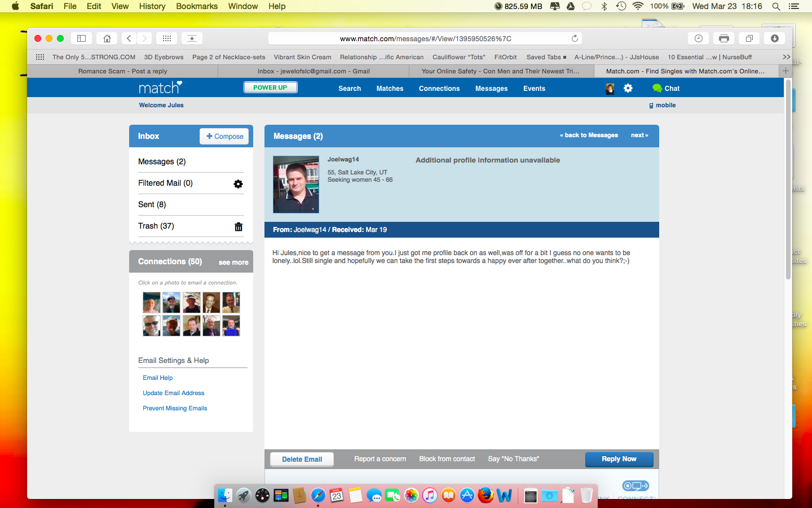812x508 pixels.
Task: Open Calendar in the Dock
Action: tap(337, 495)
